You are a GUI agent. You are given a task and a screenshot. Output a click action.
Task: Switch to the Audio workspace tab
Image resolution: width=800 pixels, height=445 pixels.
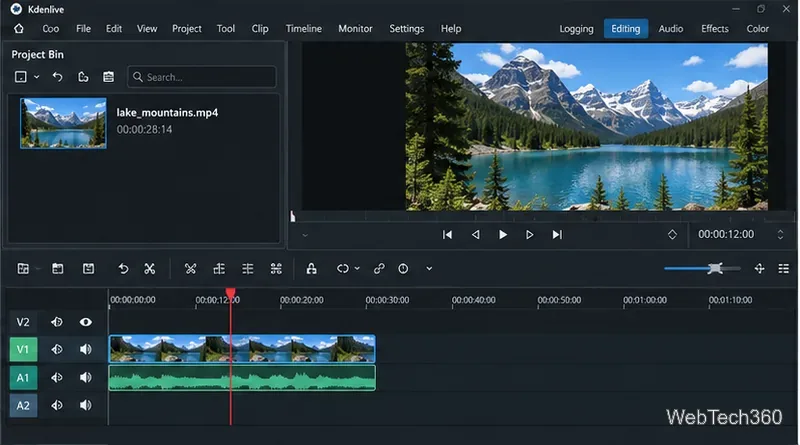tap(670, 29)
